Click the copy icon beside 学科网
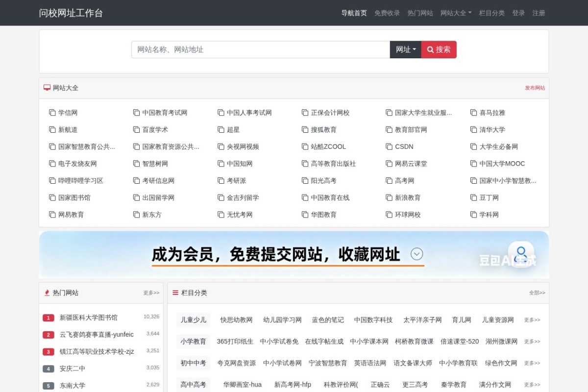The width and height of the screenshot is (588, 392). click(x=474, y=215)
